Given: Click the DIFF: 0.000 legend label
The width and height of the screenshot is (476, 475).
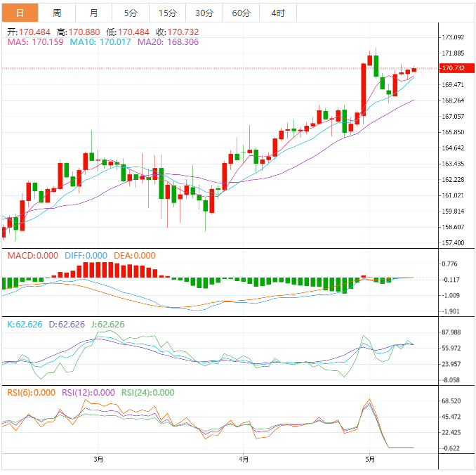Looking at the screenshot, I should pos(86,256).
